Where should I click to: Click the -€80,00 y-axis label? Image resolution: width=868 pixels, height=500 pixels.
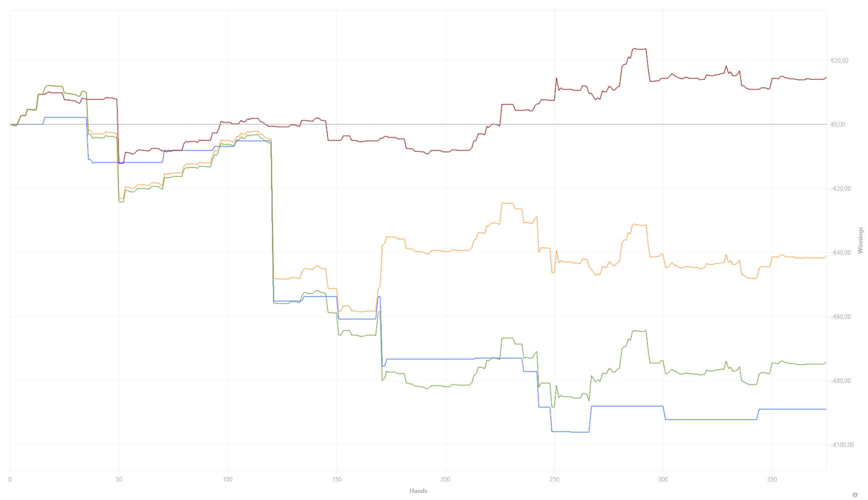(x=840, y=381)
